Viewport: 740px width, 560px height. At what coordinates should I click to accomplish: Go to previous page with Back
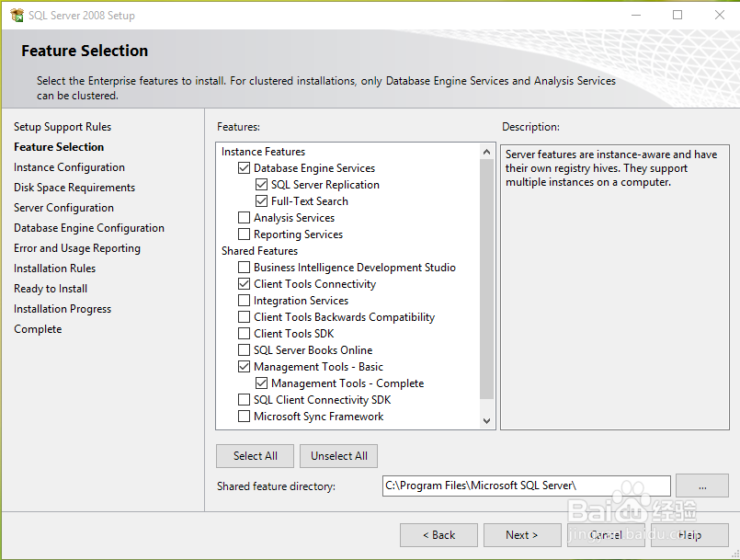point(438,535)
